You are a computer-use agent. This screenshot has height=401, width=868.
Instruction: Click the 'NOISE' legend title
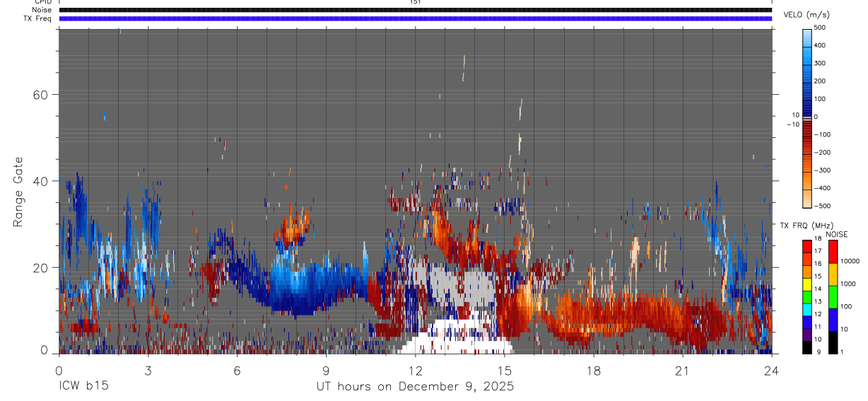click(x=836, y=234)
